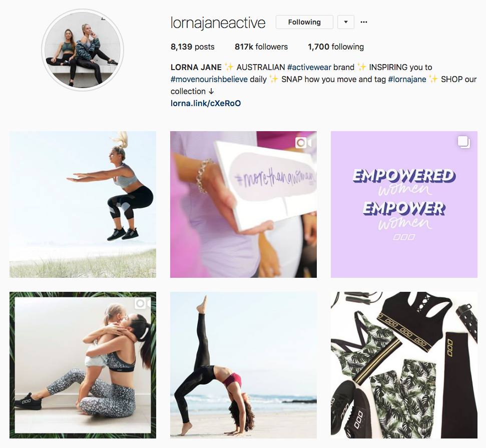
Task: Toggle the Following button
Action: point(304,22)
